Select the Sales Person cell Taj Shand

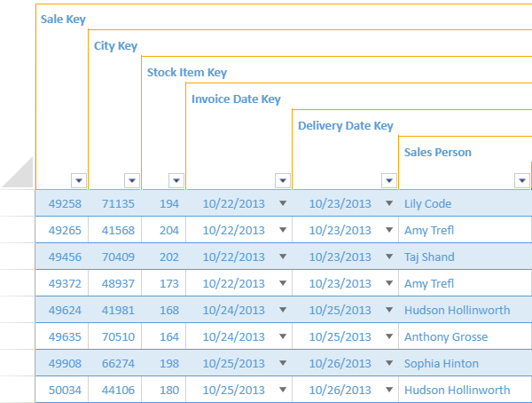[x=428, y=257]
